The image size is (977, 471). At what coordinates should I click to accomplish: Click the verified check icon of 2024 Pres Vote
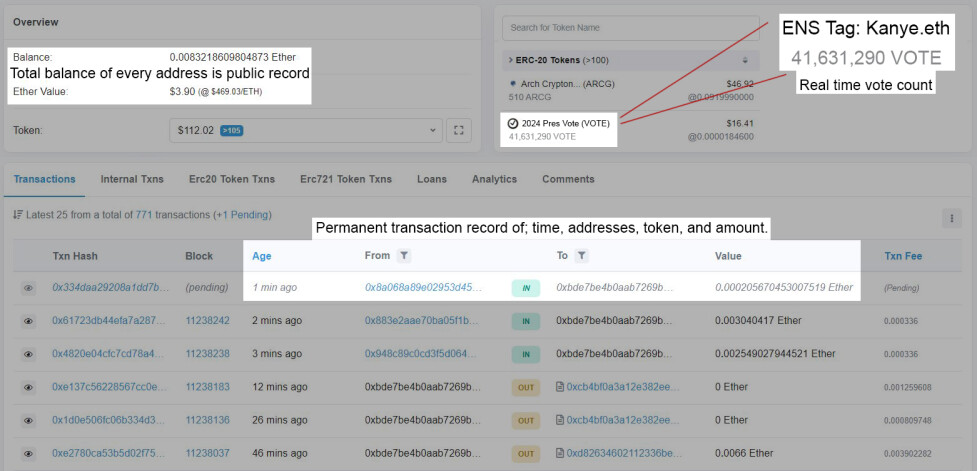click(513, 123)
